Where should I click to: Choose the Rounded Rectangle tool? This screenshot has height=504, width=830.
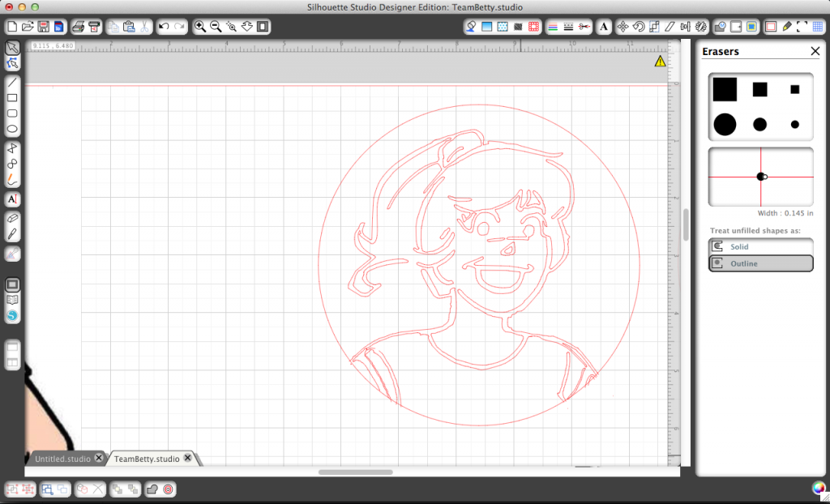pos(12,113)
